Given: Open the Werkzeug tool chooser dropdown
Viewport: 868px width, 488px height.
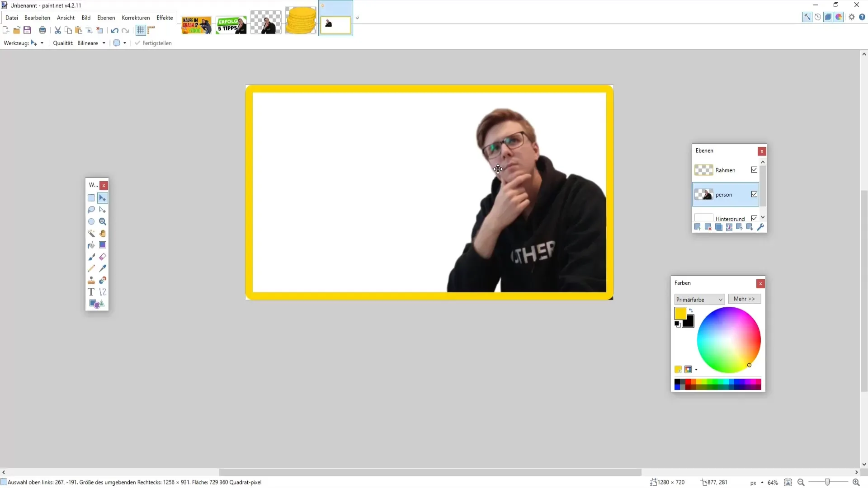Looking at the screenshot, I should 42,43.
